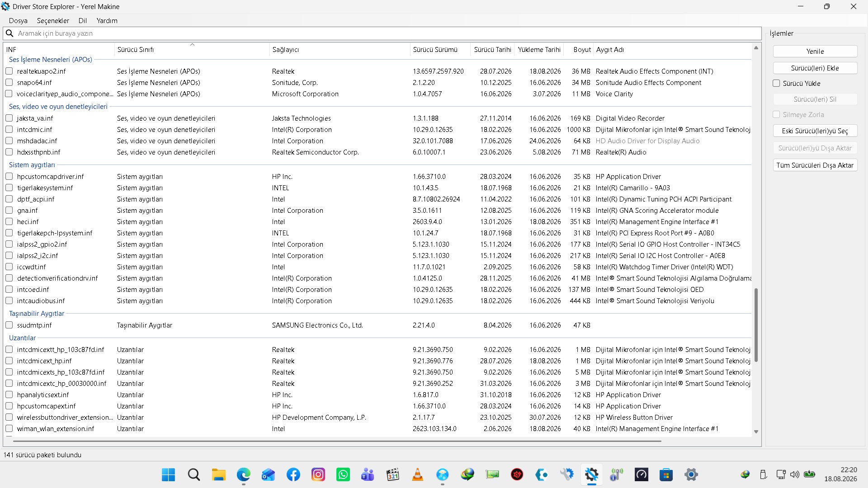Image resolution: width=868 pixels, height=488 pixels.
Task: Open WhatsApp from the taskbar
Action: (x=343, y=474)
